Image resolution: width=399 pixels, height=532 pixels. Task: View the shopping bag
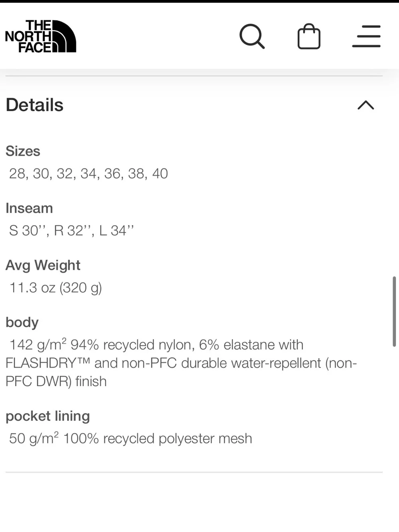point(309,36)
